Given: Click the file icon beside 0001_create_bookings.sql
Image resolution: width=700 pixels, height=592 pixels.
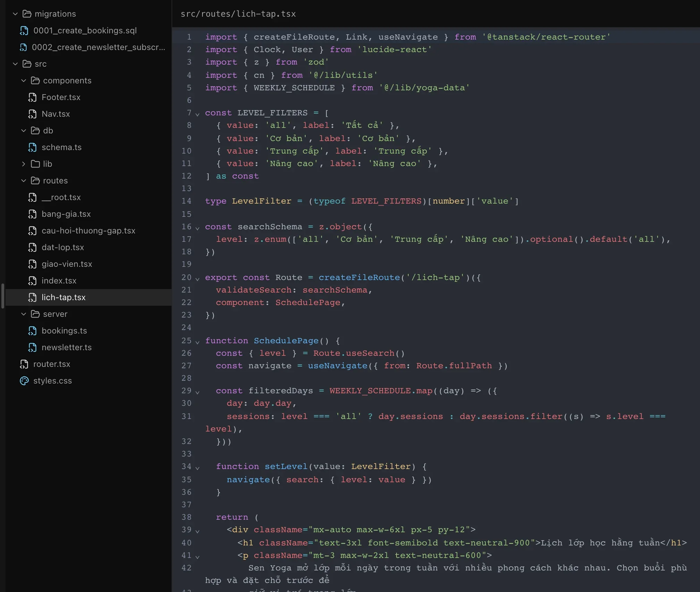Looking at the screenshot, I should pos(24,31).
